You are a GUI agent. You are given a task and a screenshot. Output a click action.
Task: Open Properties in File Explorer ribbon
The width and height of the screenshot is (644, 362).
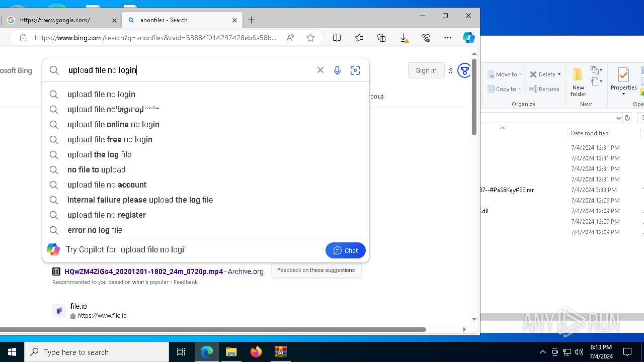pyautogui.click(x=623, y=82)
